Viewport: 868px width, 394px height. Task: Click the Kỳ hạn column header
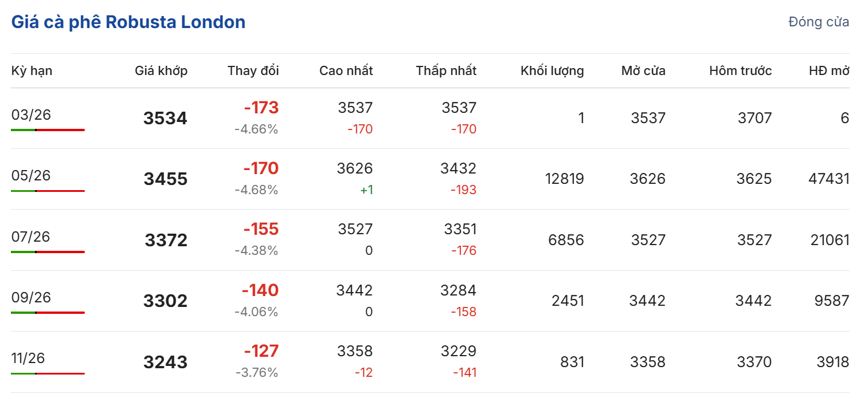point(32,70)
